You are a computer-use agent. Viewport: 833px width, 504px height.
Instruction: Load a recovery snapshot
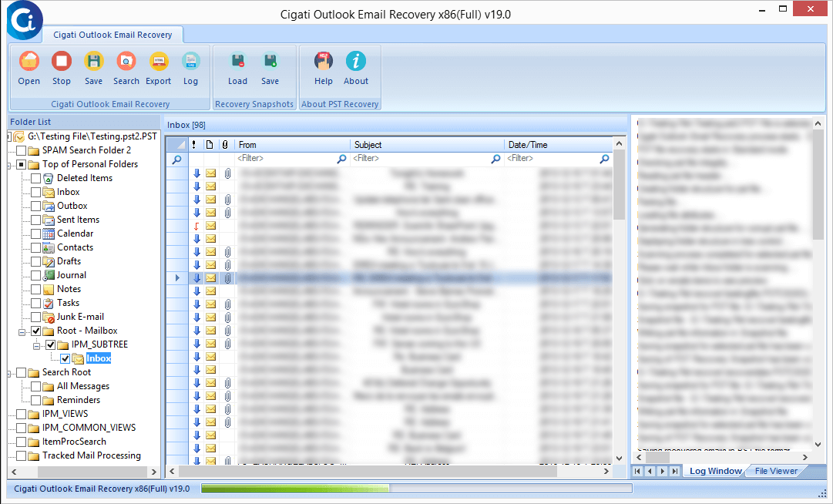(237, 62)
